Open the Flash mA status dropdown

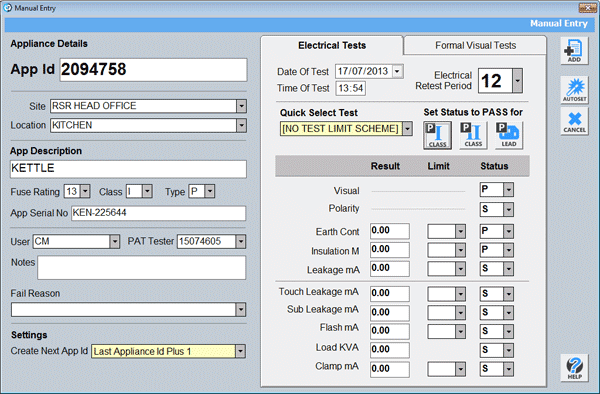509,331
